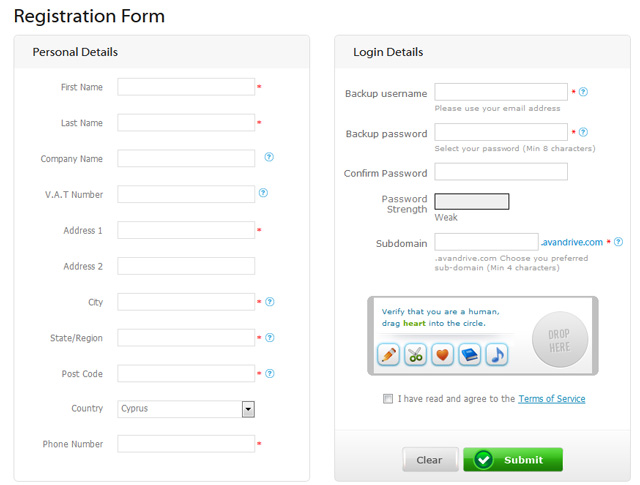
Task: Select the scissors icon in the captcha
Action: tap(416, 354)
